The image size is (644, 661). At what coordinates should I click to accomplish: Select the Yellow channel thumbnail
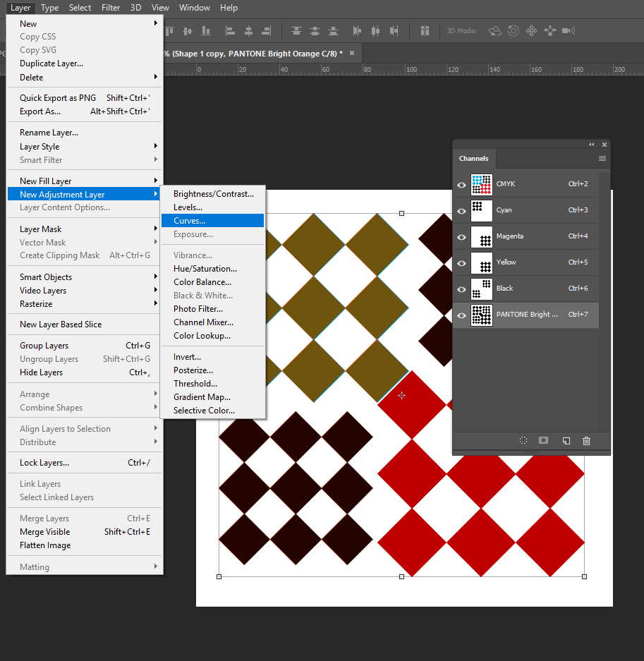pos(482,263)
